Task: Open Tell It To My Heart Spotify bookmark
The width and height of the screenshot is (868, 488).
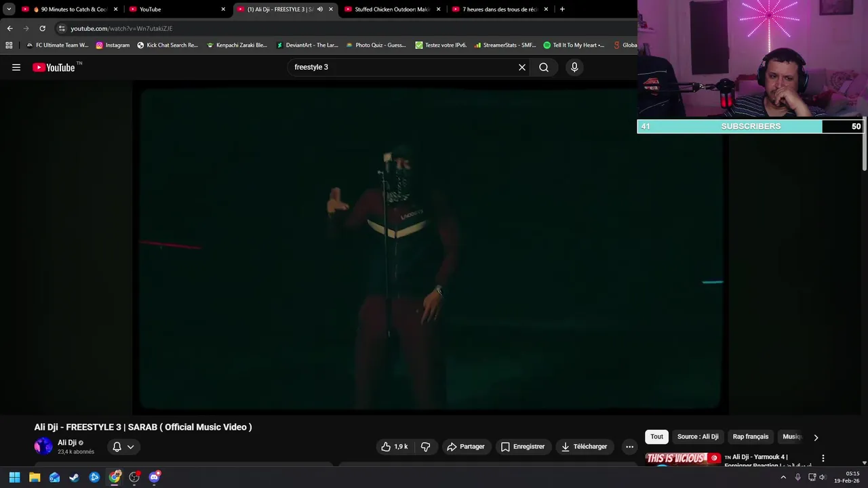Action: pyautogui.click(x=574, y=45)
